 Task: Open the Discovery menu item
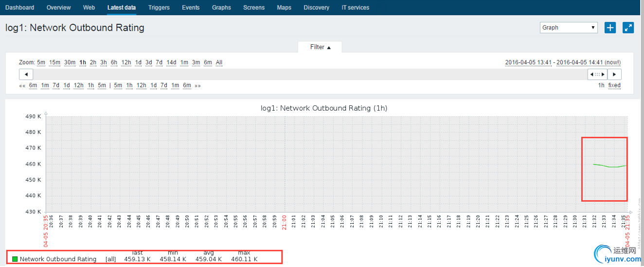(x=316, y=7)
